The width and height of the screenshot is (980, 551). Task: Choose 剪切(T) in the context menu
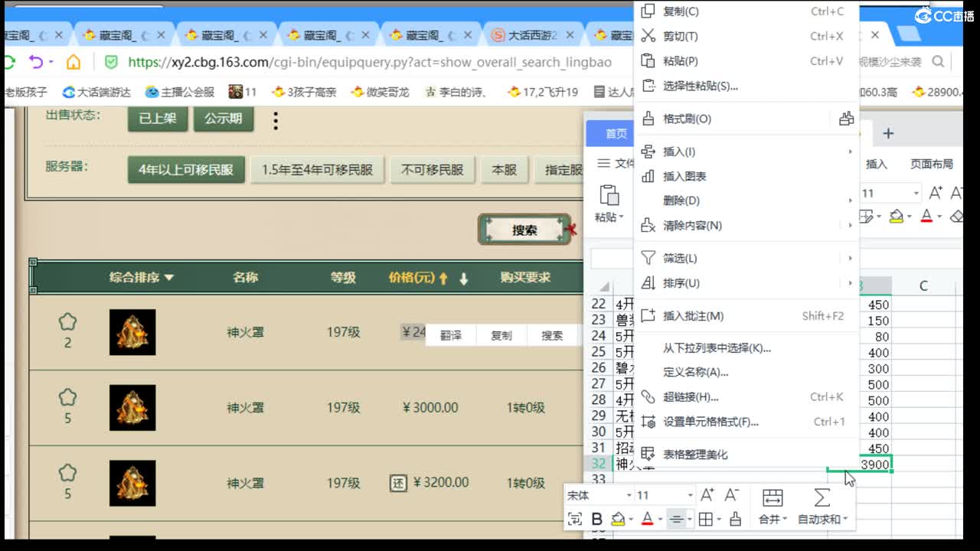pyautogui.click(x=746, y=36)
